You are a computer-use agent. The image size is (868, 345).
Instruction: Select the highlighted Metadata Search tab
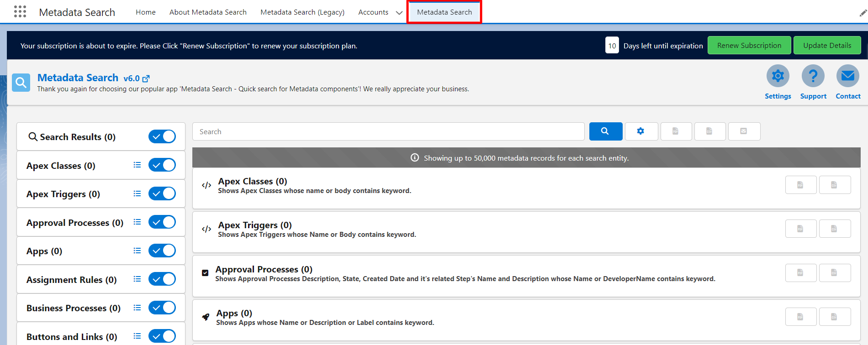[x=445, y=12]
